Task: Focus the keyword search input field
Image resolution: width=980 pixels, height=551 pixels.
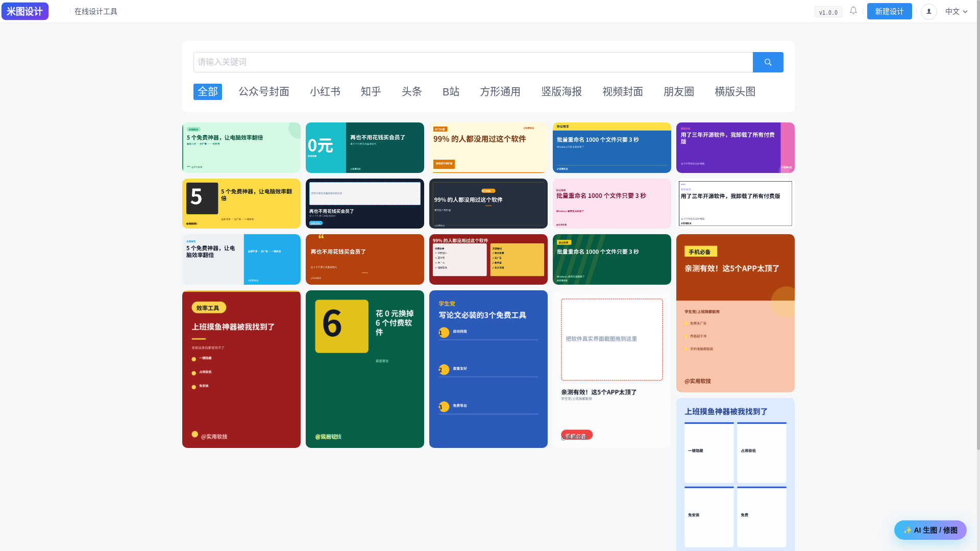Action: coord(473,62)
